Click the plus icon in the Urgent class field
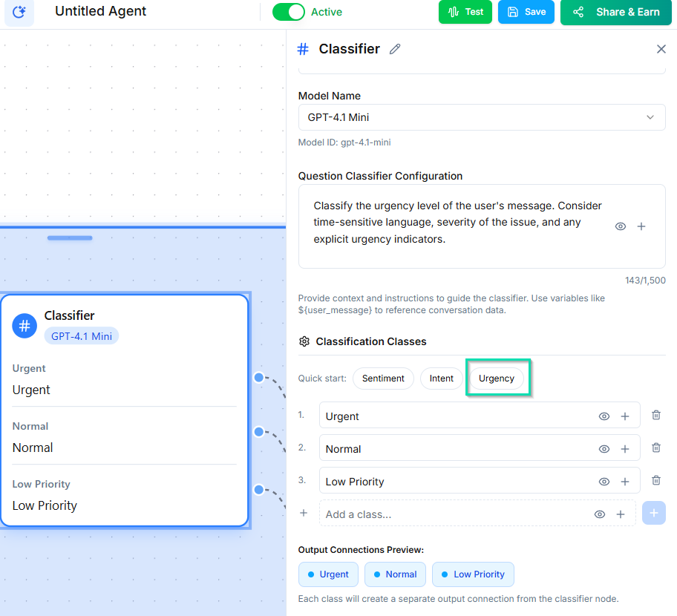This screenshot has height=616, width=677. pyautogui.click(x=625, y=416)
